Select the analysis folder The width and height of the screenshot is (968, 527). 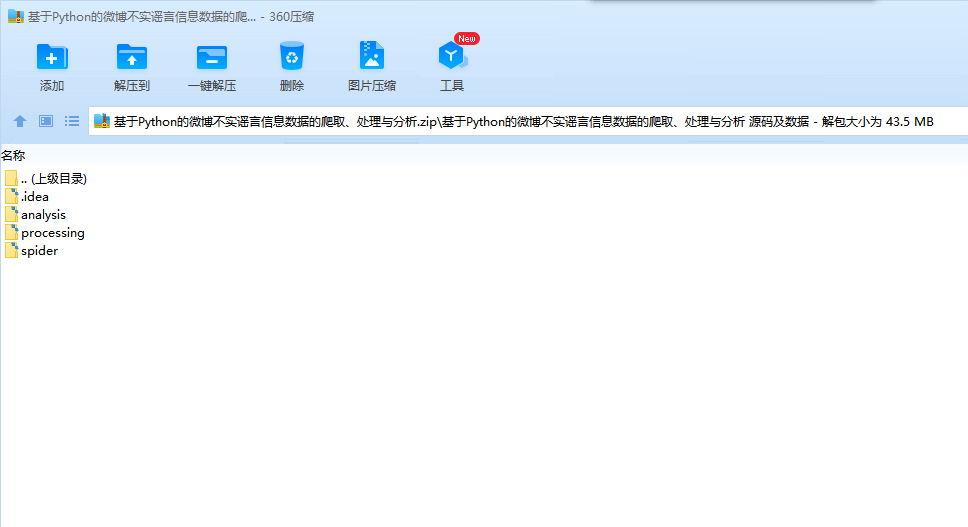(x=35, y=215)
